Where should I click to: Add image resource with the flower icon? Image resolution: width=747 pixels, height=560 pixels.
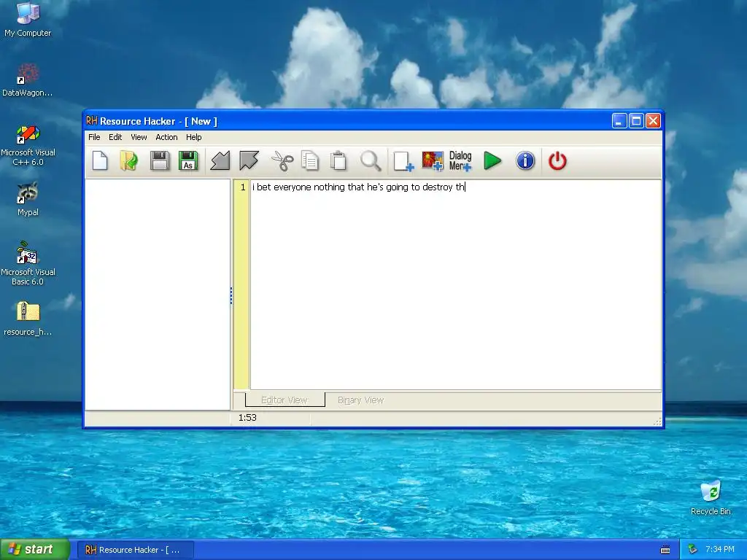coord(433,161)
